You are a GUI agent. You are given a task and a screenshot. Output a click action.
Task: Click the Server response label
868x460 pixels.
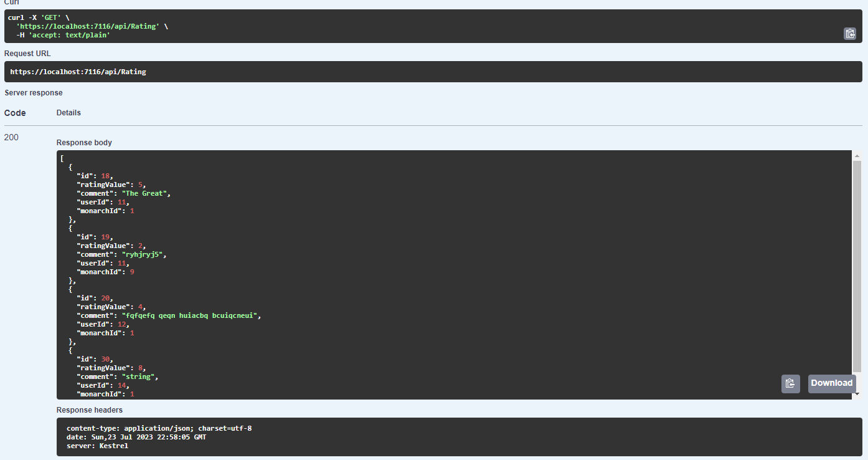[34, 92]
